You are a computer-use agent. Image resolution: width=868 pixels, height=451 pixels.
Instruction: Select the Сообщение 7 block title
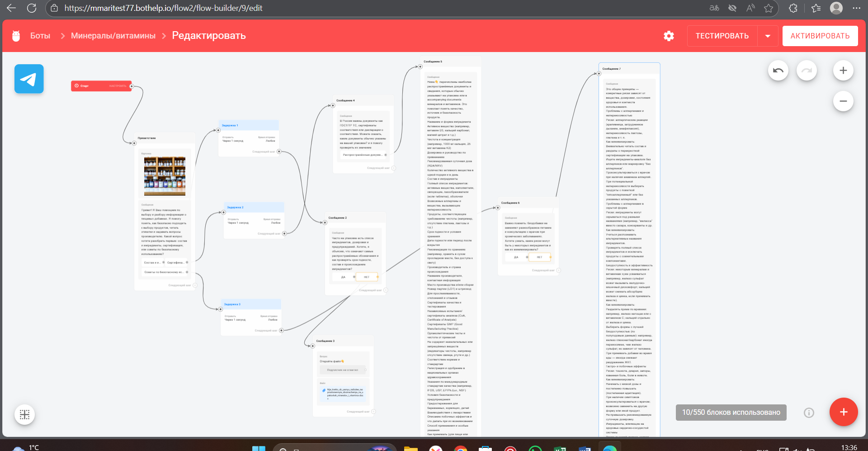[612, 69]
